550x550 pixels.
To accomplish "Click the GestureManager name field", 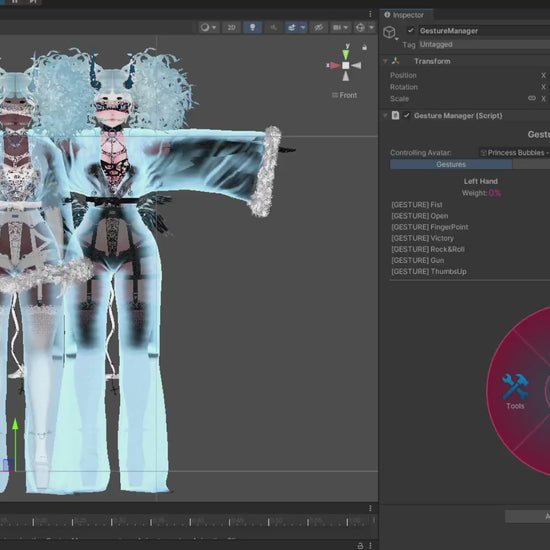I will [x=484, y=31].
